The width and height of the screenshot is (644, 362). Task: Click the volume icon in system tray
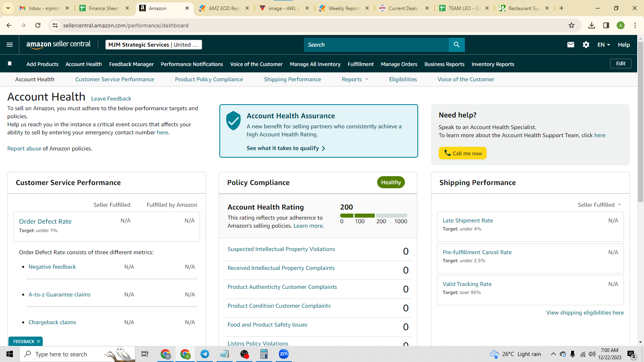592,354
